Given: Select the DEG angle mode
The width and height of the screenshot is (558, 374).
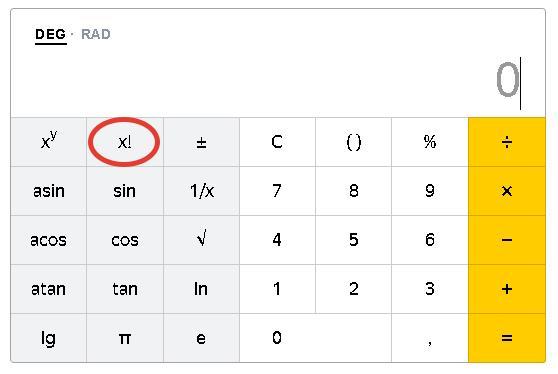Looking at the screenshot, I should tap(51, 35).
